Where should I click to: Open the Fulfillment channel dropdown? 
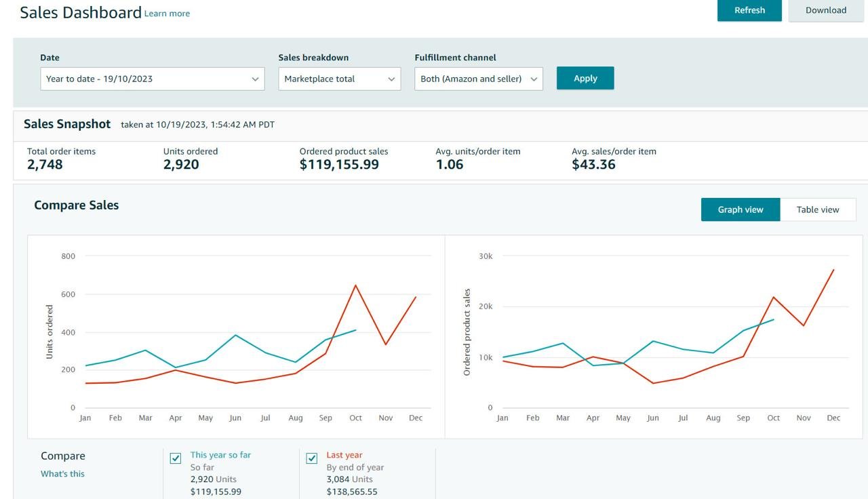point(478,79)
